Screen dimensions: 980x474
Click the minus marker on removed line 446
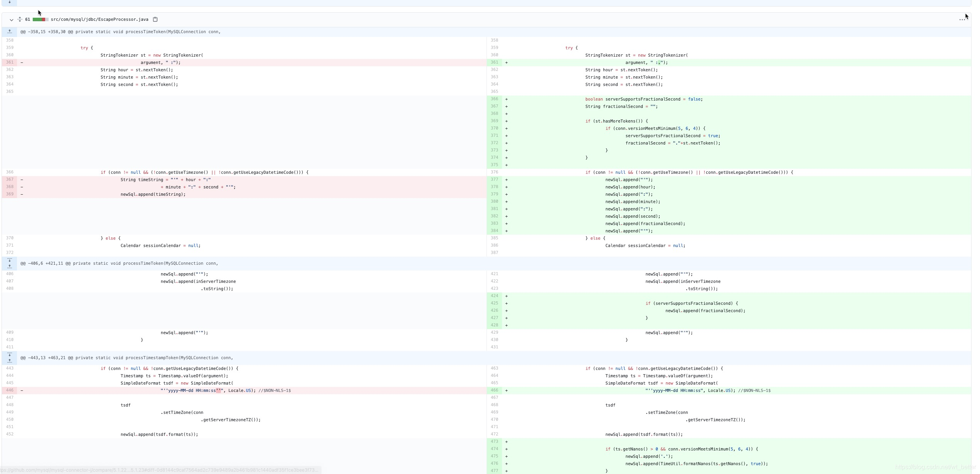coord(22,390)
